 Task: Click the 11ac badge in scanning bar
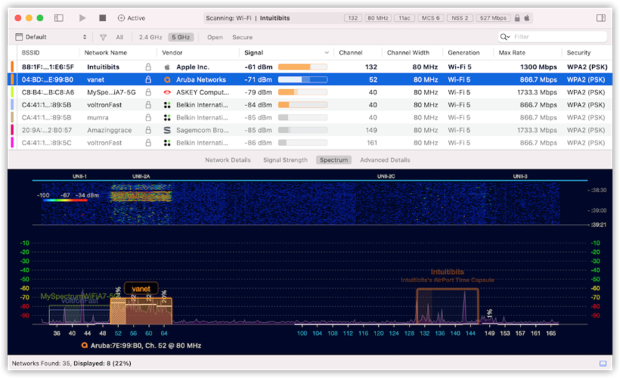pyautogui.click(x=404, y=18)
